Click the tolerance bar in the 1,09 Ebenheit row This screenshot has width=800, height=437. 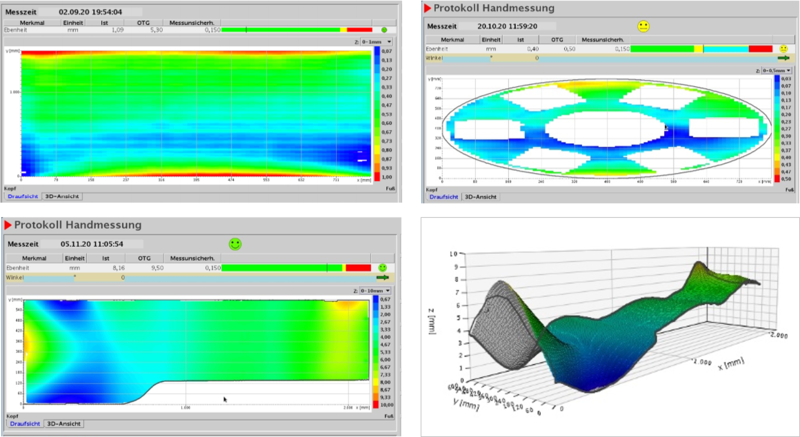click(x=297, y=30)
